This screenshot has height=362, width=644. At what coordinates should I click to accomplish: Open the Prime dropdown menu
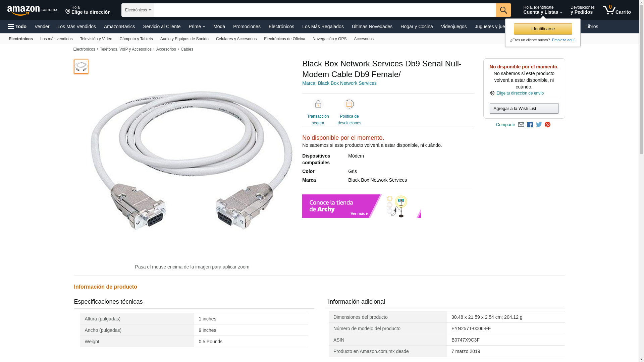(197, 26)
